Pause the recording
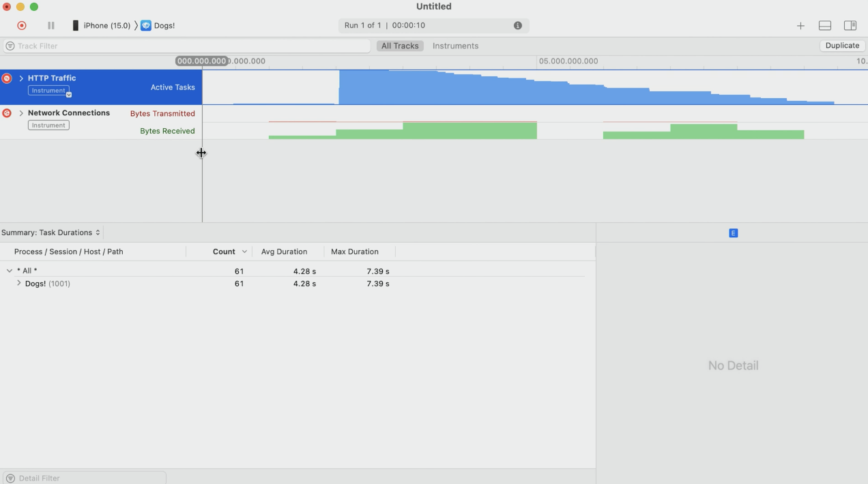Image resolution: width=868 pixels, height=484 pixels. pos(50,25)
